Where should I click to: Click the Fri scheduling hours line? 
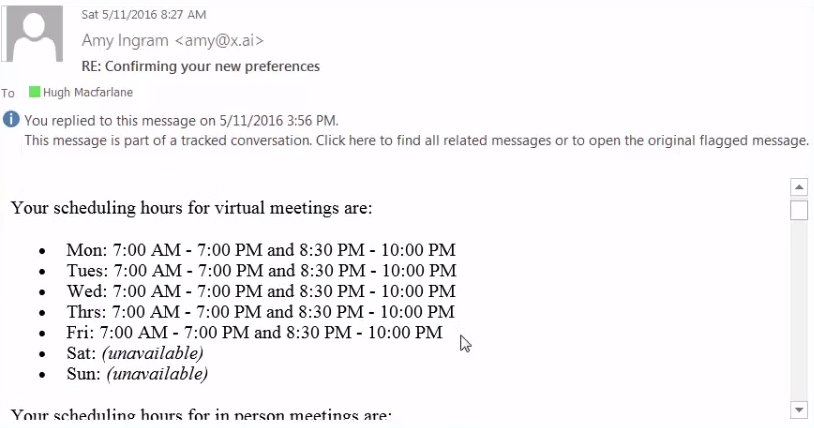pos(254,332)
